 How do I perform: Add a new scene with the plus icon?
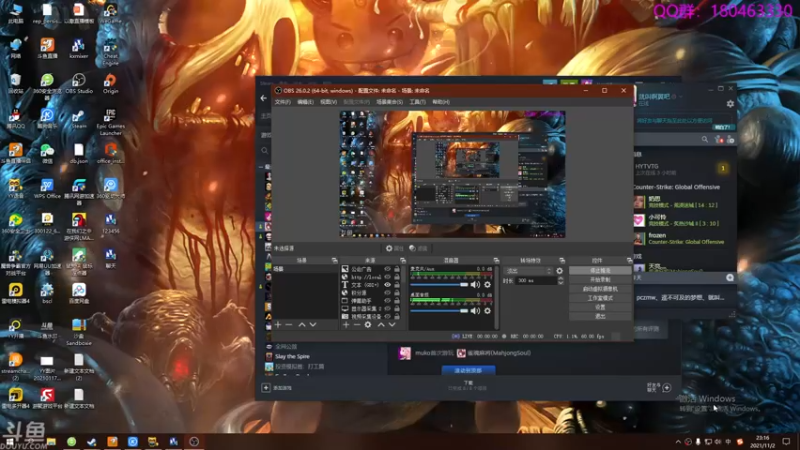click(278, 324)
